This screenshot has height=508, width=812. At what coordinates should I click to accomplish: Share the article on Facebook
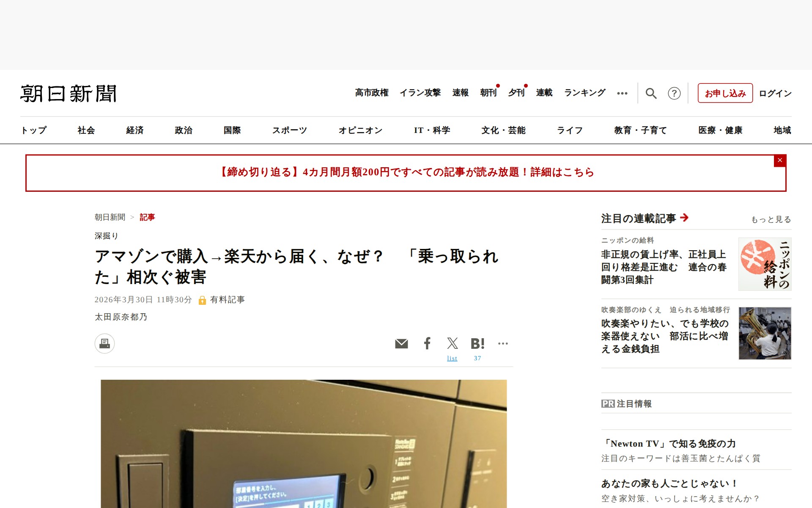pos(427,344)
